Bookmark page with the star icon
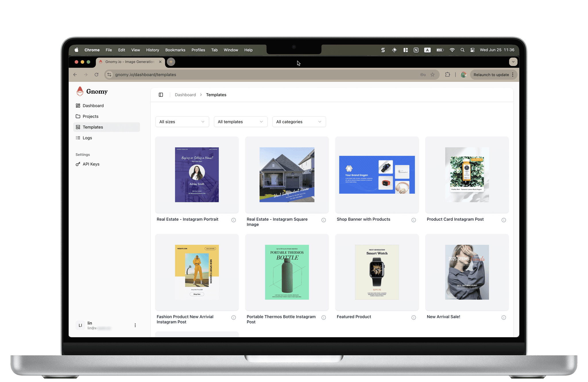This screenshot has width=588, height=382. pos(432,75)
